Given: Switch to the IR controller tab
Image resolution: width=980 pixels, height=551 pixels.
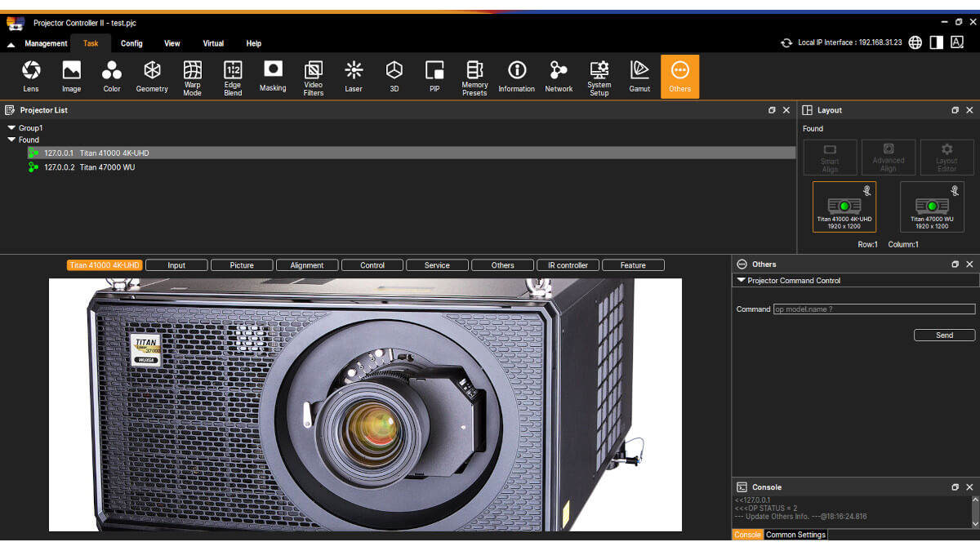Looking at the screenshot, I should point(568,265).
